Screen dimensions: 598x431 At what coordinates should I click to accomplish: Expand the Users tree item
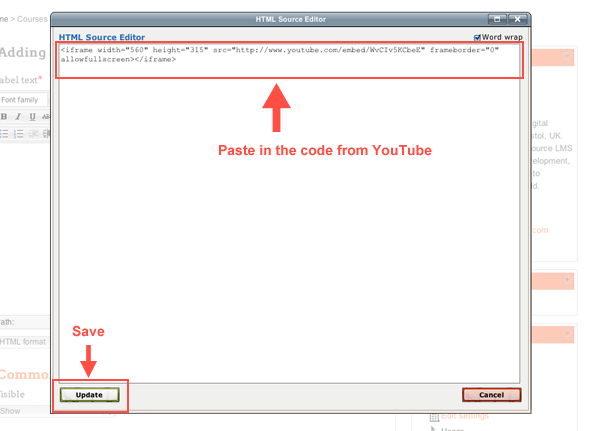(x=433, y=429)
